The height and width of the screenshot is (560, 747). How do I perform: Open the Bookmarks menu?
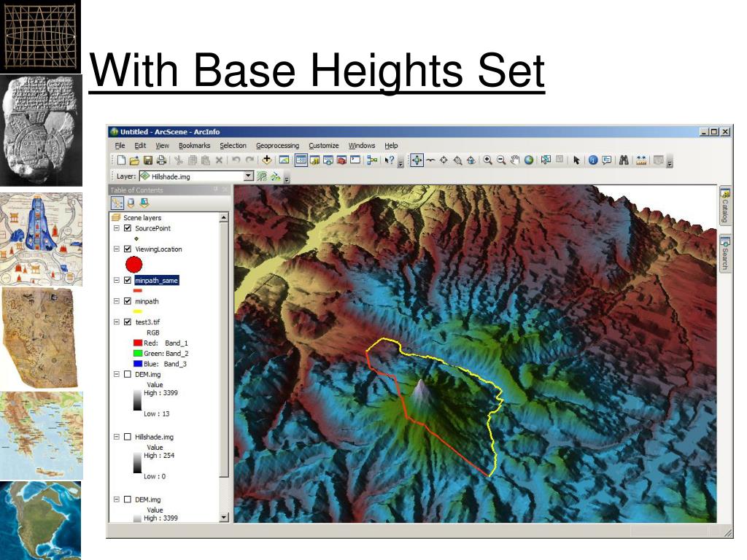coord(194,145)
